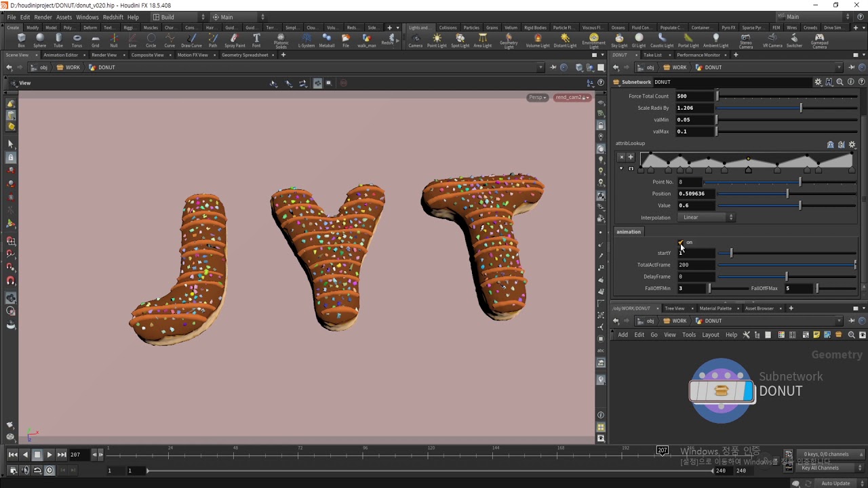The width and height of the screenshot is (868, 488).
Task: Click the Sky Light shelf tool
Action: (x=619, y=41)
